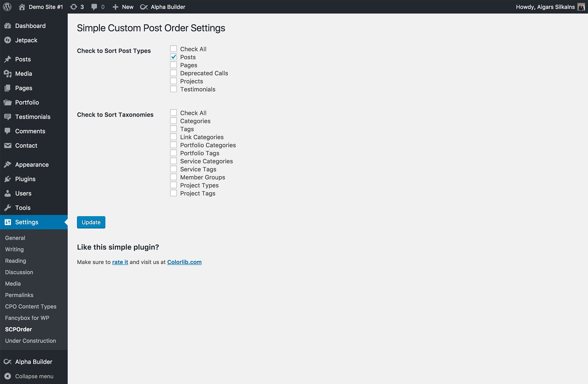Click Collapse menu at bottom sidebar
Viewport: 588px width, 384px height.
[x=34, y=376]
